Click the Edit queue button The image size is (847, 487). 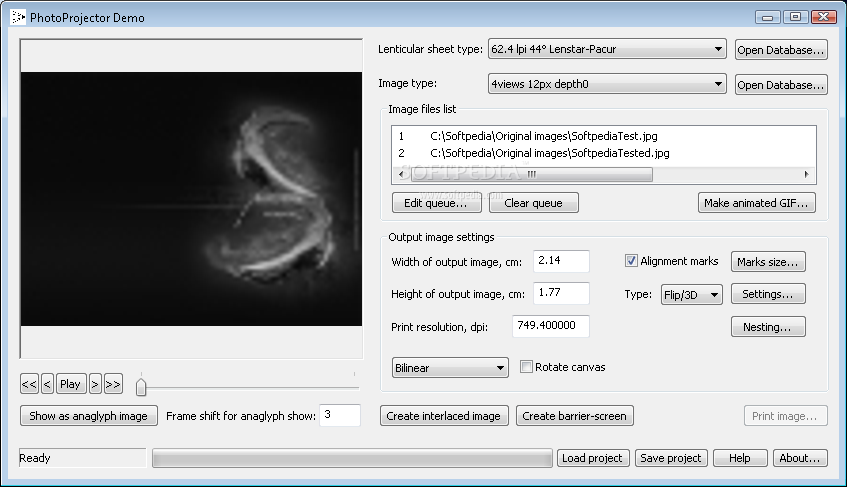[x=436, y=203]
